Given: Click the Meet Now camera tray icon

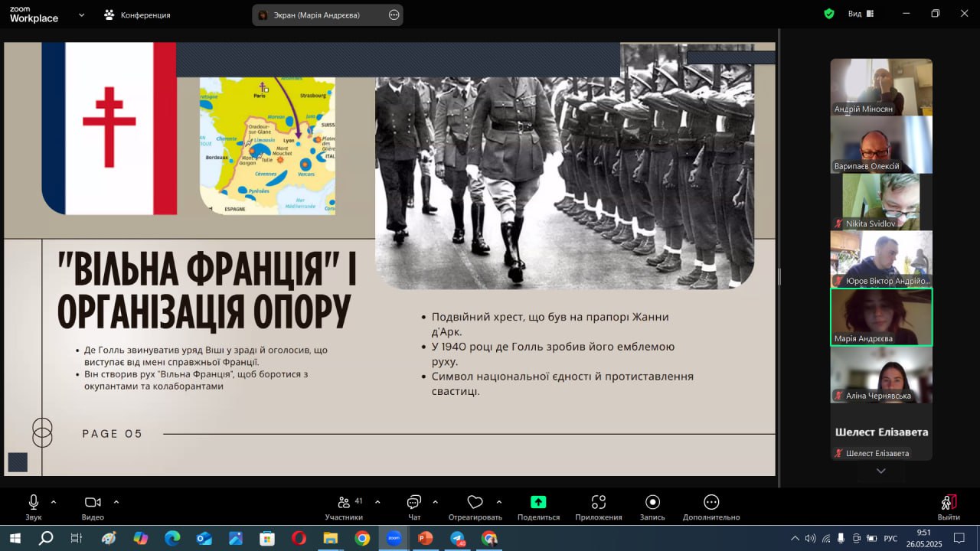Looking at the screenshot, I should 857,538.
